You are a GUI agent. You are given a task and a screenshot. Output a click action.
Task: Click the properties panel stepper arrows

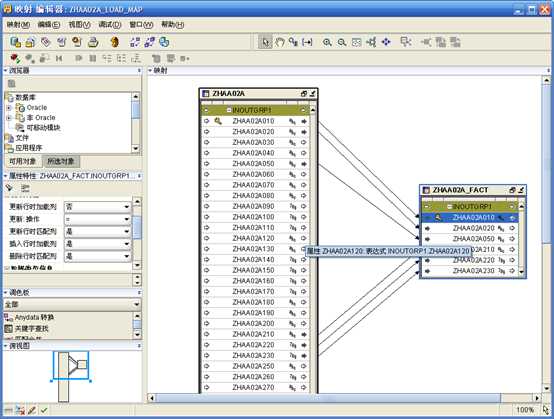(x=137, y=281)
